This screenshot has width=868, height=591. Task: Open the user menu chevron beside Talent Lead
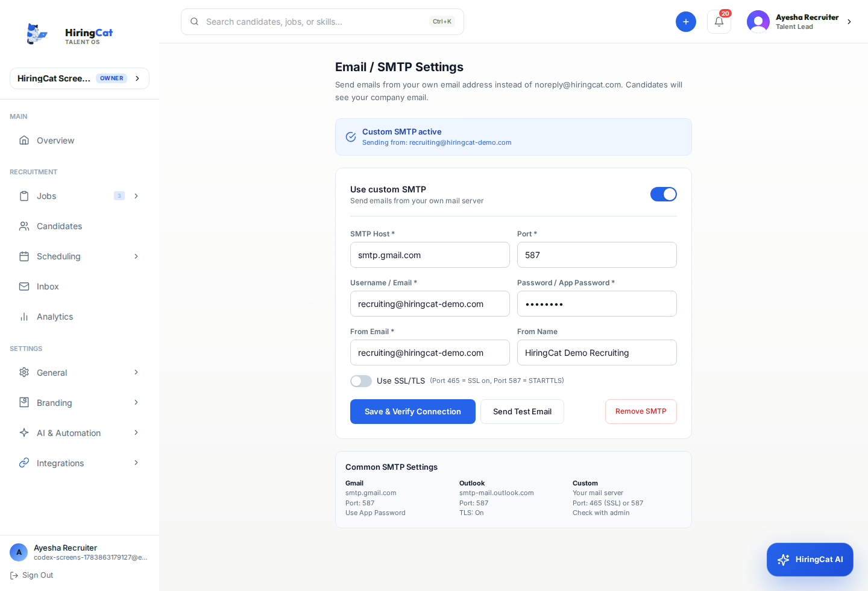(849, 22)
